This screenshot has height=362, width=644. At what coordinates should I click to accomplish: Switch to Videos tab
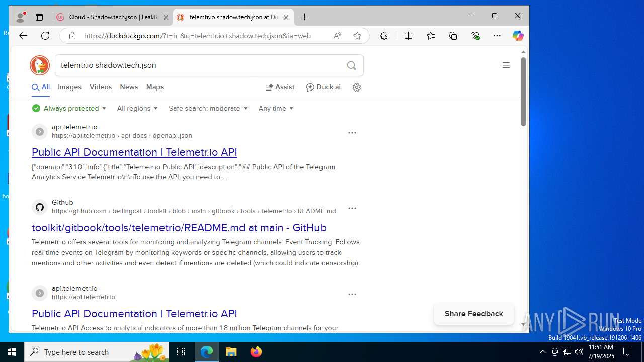click(x=101, y=87)
